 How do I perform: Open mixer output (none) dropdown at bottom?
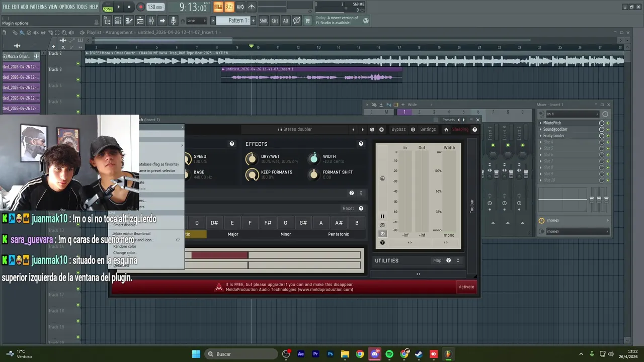click(577, 231)
